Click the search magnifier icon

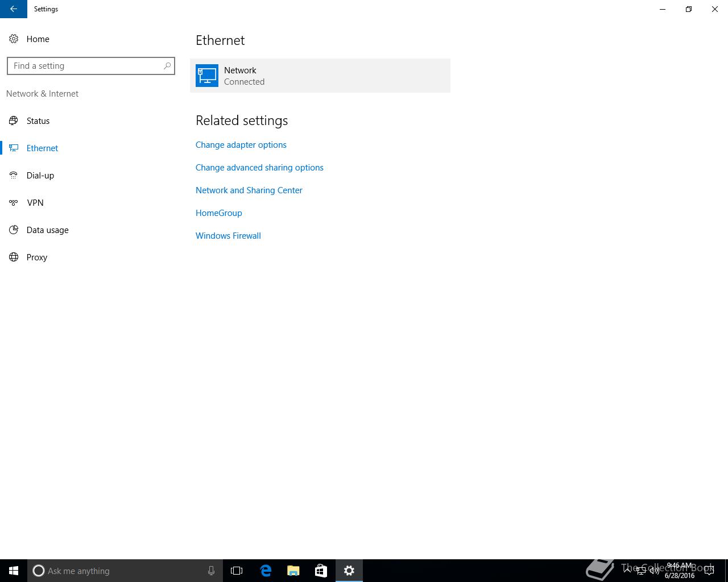tap(167, 66)
